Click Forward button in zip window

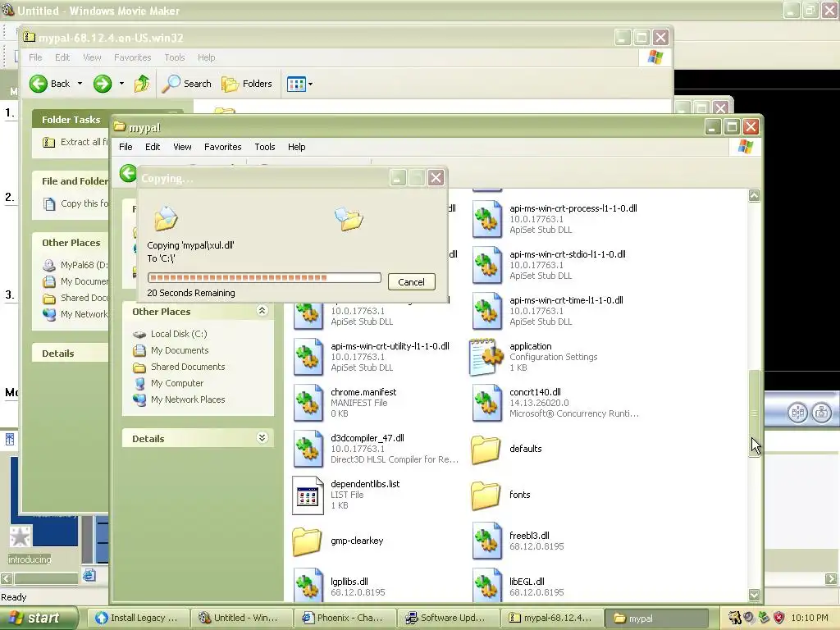(103, 84)
